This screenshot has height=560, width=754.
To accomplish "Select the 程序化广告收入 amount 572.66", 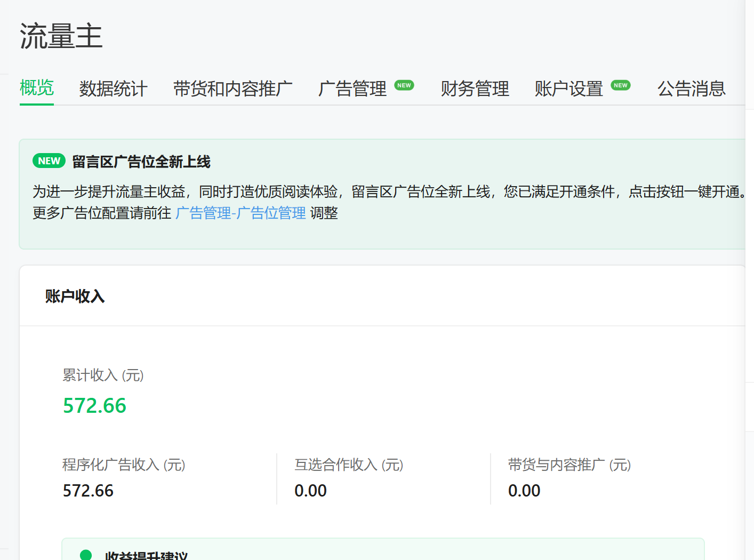I will 88,491.
